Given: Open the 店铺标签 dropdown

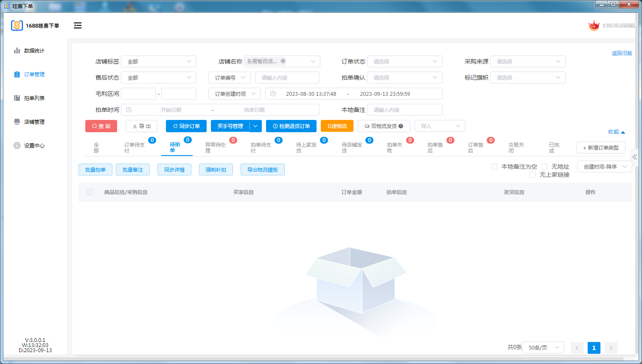Looking at the screenshot, I should coord(159,61).
